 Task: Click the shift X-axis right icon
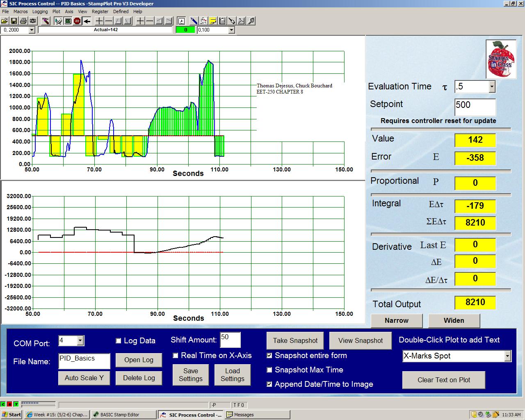coord(168,21)
